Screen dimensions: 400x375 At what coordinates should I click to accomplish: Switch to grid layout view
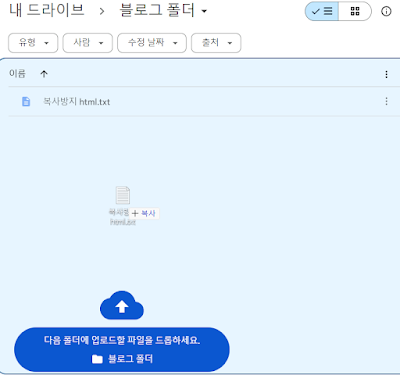click(x=355, y=11)
